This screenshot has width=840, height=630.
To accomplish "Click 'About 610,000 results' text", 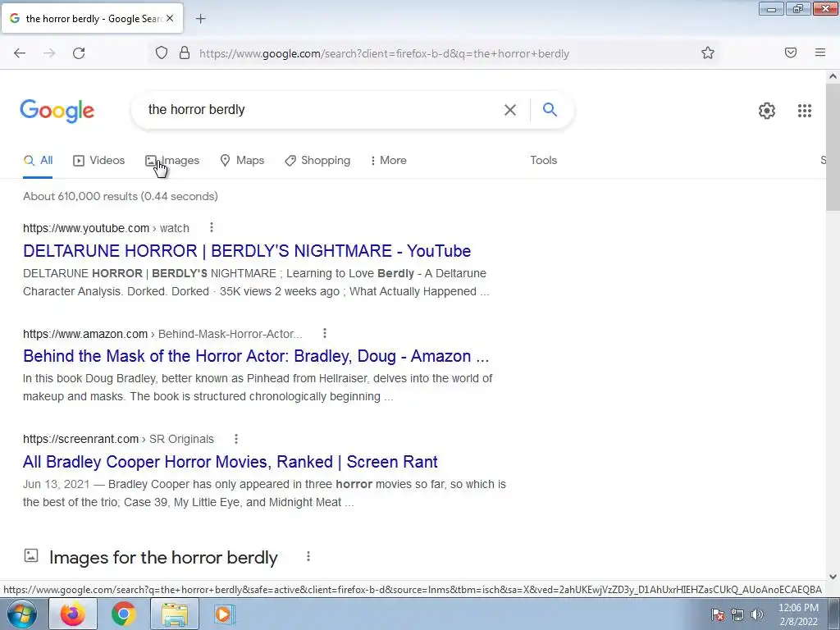I will point(121,196).
